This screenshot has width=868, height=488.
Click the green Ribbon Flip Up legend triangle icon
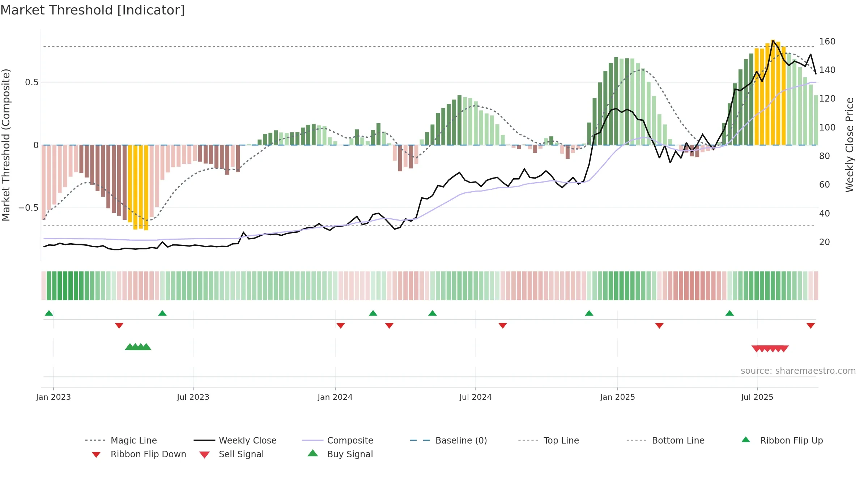pyautogui.click(x=746, y=440)
